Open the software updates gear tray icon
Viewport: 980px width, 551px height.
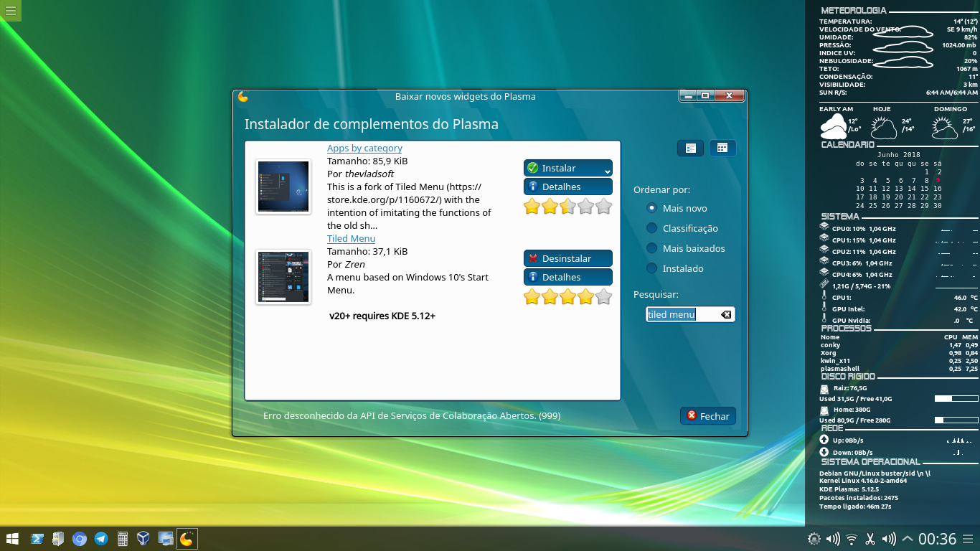[814, 539]
